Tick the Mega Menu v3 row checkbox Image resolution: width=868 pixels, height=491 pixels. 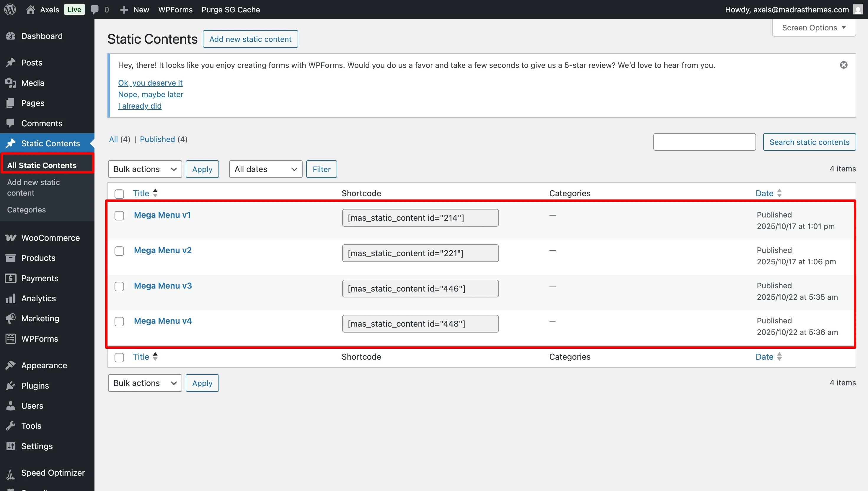[x=119, y=287]
